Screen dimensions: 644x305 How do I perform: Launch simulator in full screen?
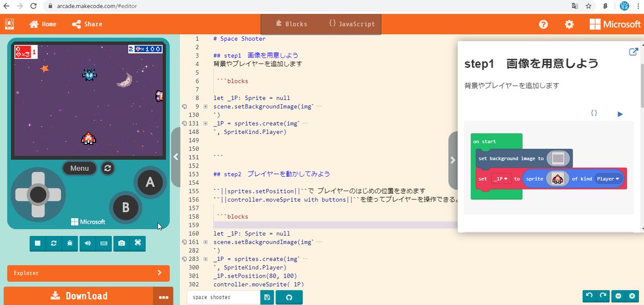137,243
